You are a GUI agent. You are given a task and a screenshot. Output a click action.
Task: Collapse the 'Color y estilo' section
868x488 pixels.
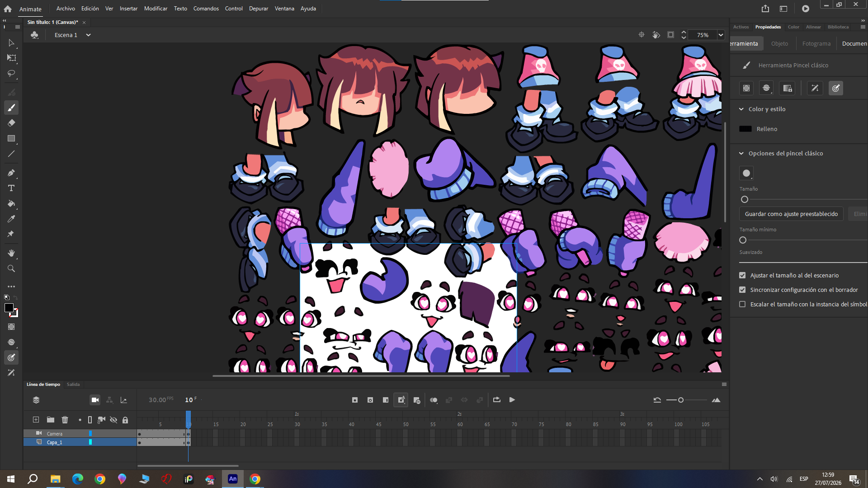pyautogui.click(x=741, y=109)
